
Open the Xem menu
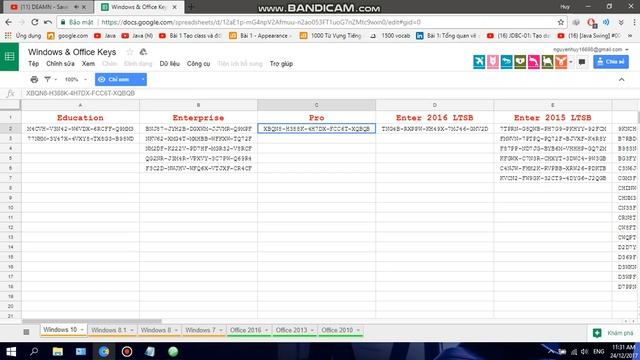(88, 64)
